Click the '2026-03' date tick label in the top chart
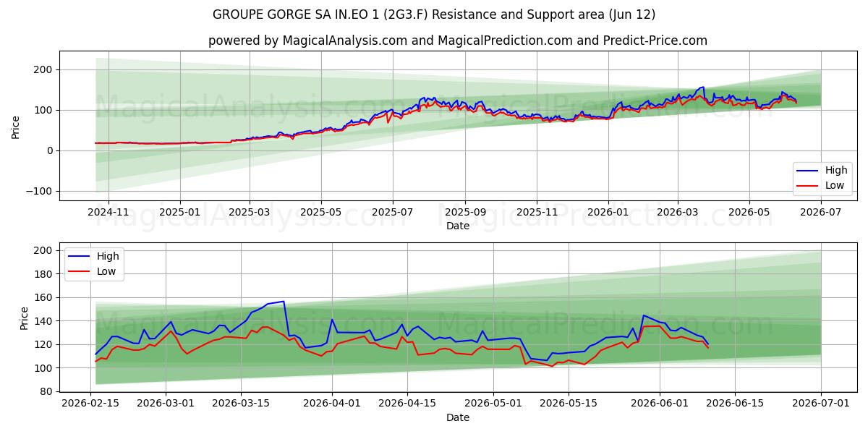The width and height of the screenshot is (868, 434). (678, 211)
